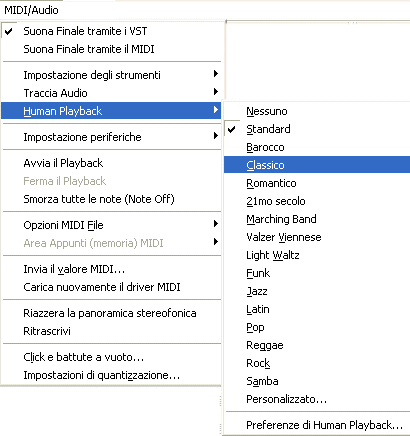The width and height of the screenshot is (410, 436).
Task: Expand the Traccia Audio submenu
Action: [x=111, y=93]
